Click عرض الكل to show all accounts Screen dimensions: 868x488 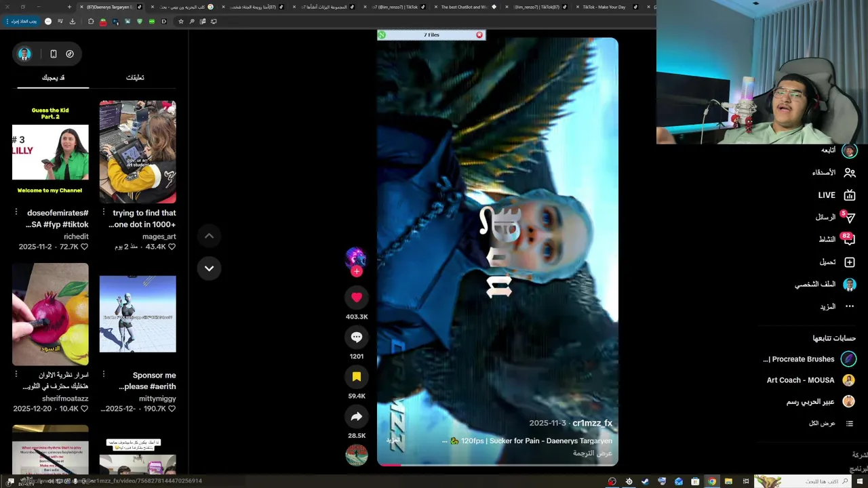pos(831,423)
